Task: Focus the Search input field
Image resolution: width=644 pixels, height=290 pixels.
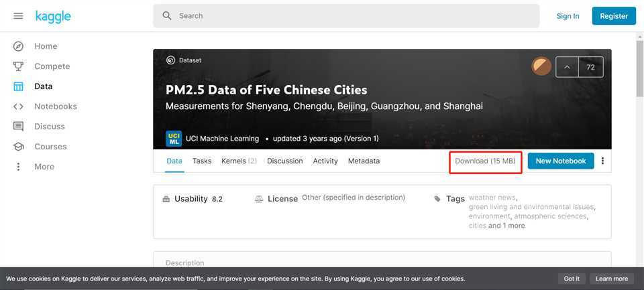Action: 346,16
